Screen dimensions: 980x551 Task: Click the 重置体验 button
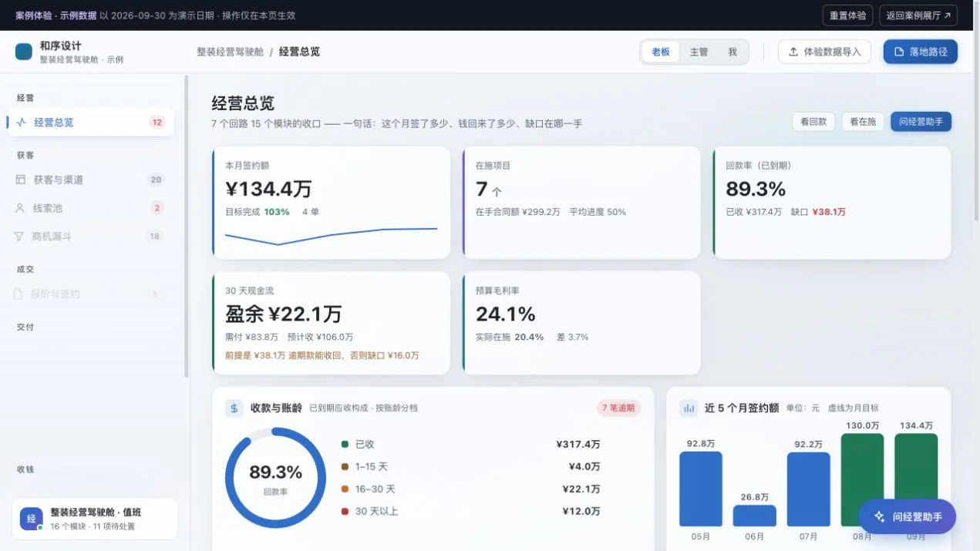pyautogui.click(x=848, y=15)
